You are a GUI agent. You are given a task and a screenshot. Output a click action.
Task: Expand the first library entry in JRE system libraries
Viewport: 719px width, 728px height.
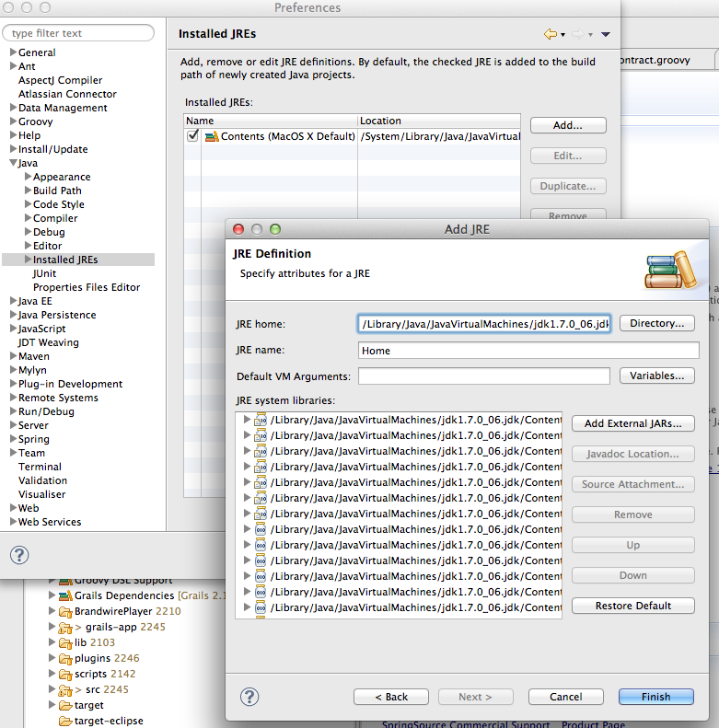(247, 420)
